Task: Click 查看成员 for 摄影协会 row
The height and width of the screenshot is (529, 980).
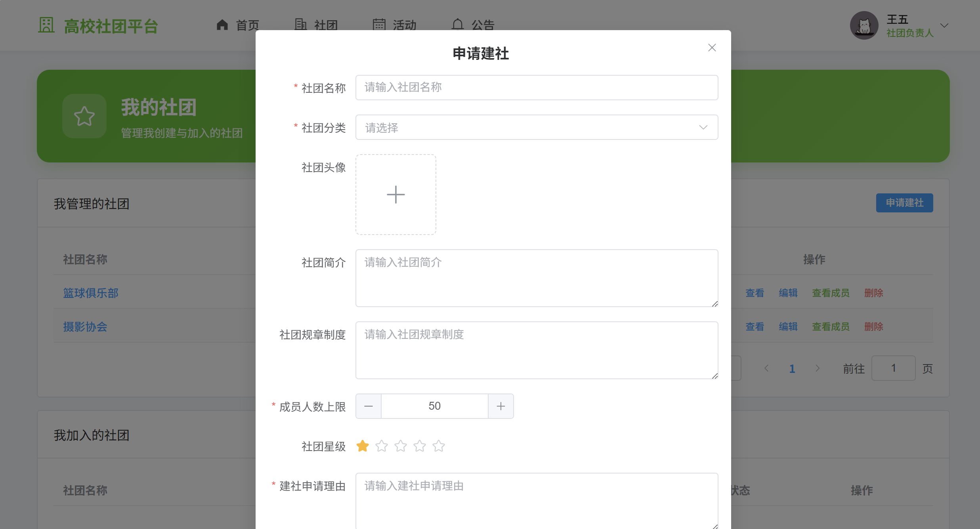Action: 831,327
